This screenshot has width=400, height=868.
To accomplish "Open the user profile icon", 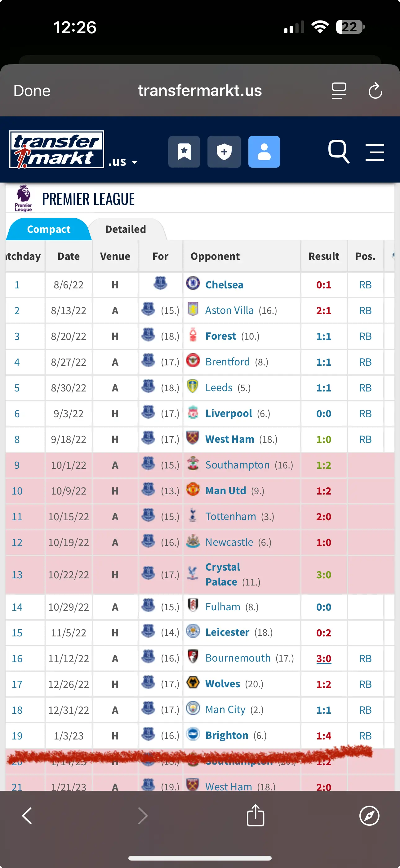I will [x=264, y=151].
